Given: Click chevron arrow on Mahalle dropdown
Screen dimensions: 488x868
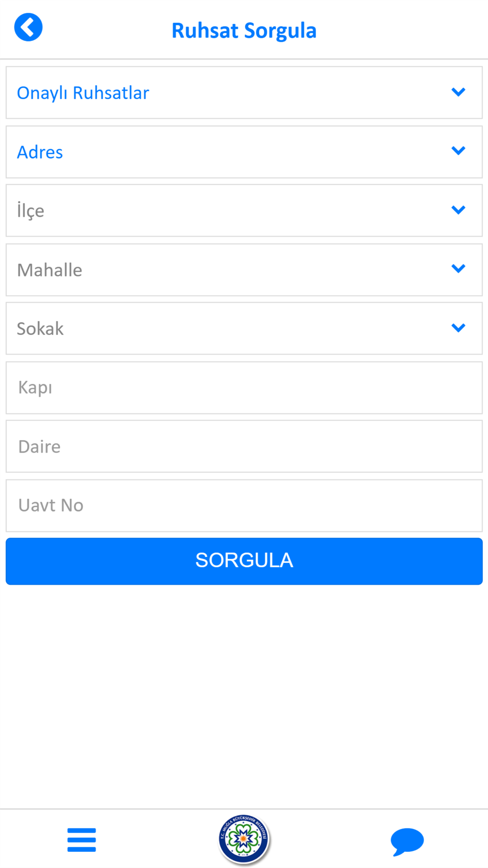Looking at the screenshot, I should (x=458, y=269).
